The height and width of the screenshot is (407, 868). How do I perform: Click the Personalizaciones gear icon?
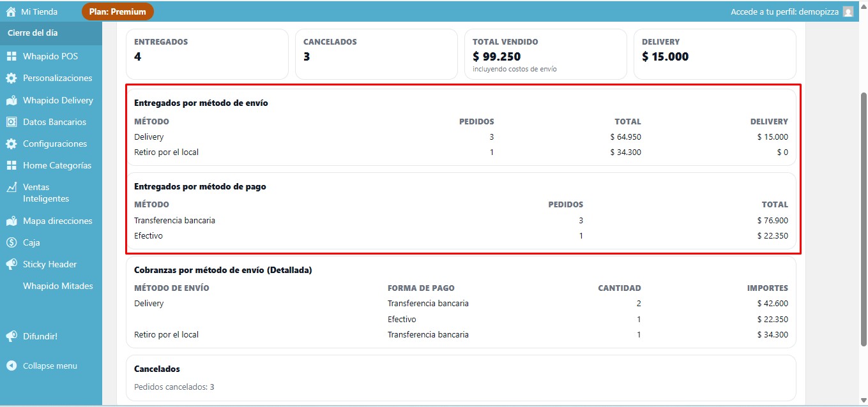11,78
